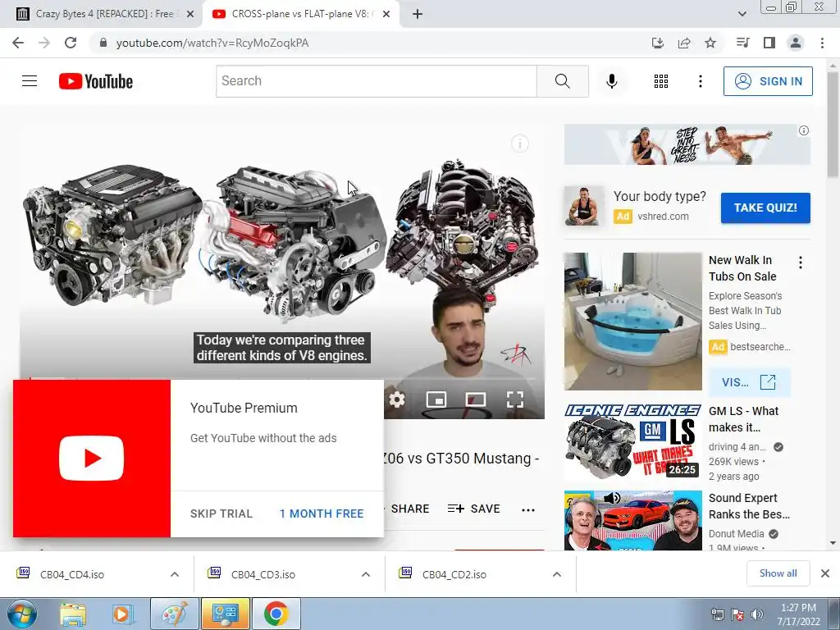Open 'New Walk In Tubs On Sale' link
Screen dimensions: 840x630
click(742, 268)
